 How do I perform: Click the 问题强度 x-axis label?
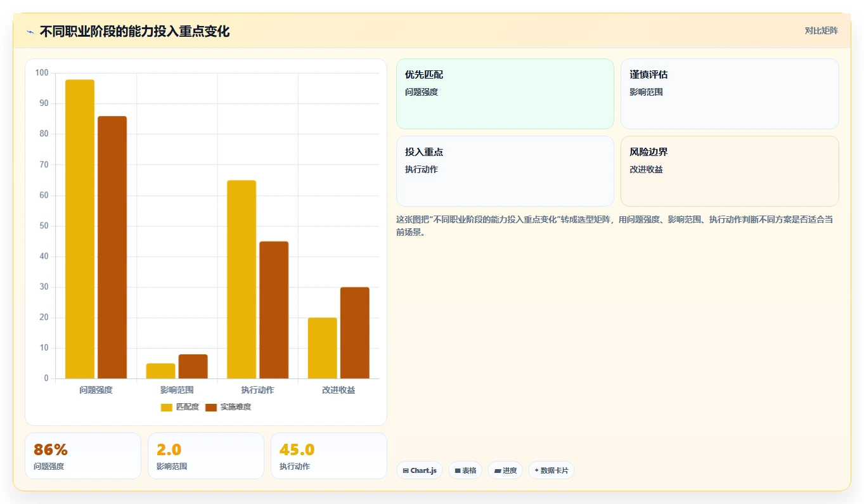[96, 390]
